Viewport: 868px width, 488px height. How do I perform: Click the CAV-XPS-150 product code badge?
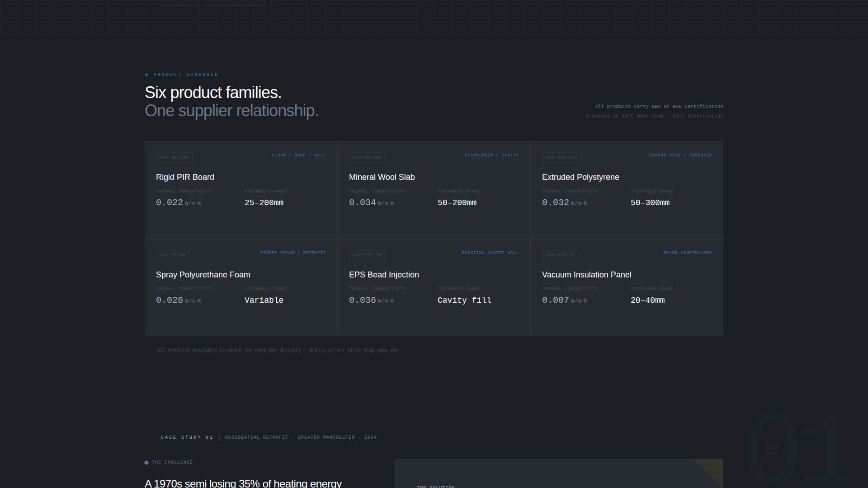click(561, 158)
